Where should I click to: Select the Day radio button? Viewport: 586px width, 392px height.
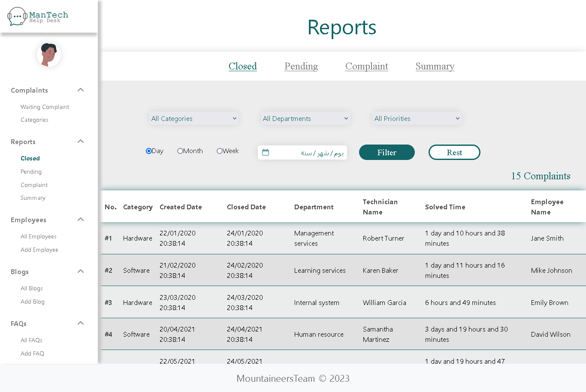click(149, 151)
